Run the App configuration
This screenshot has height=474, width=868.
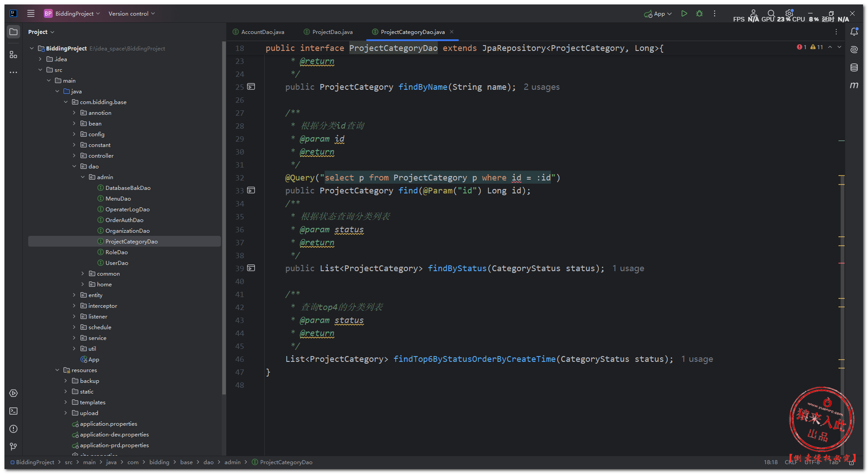click(684, 14)
